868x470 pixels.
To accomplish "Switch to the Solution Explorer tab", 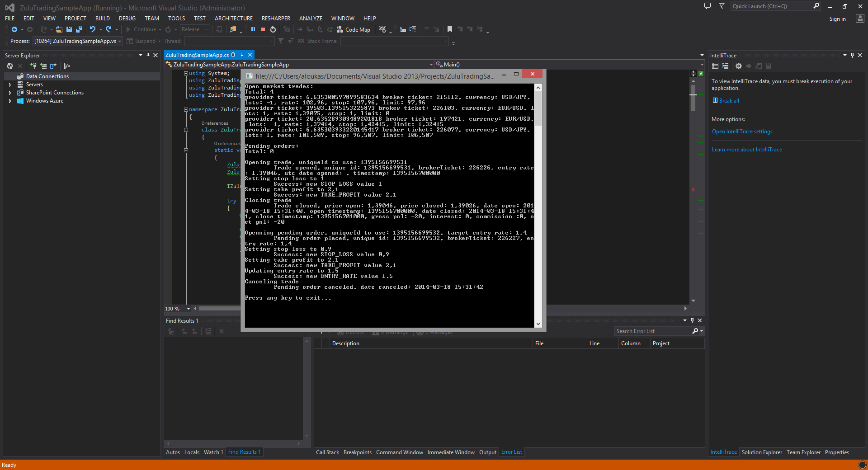I will click(762, 452).
